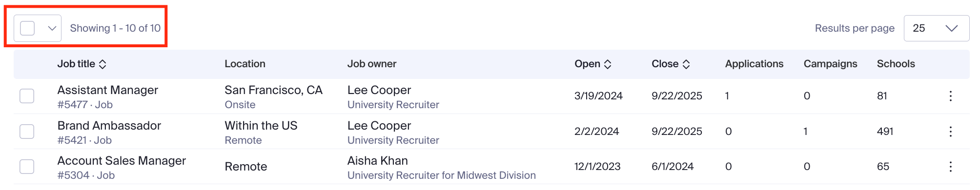Click Lee Cooper owner of Assistant Manager
The image size is (980, 190).
click(379, 90)
